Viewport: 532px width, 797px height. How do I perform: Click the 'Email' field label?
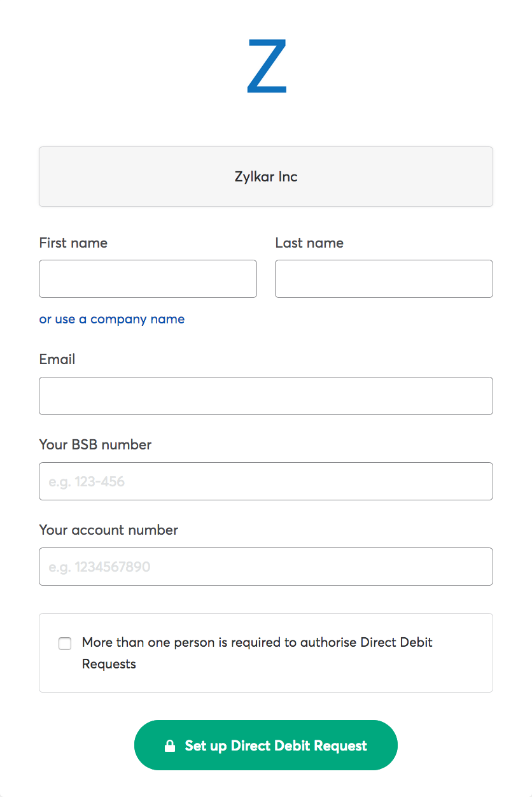[57, 359]
